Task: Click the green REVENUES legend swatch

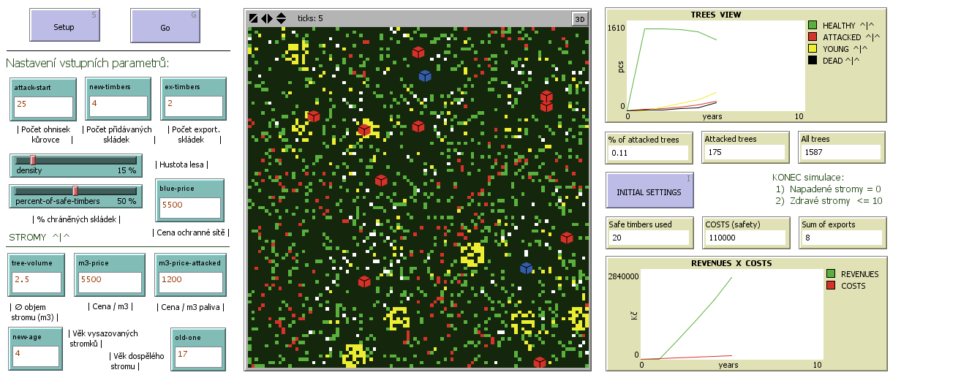Action: pyautogui.click(x=830, y=274)
